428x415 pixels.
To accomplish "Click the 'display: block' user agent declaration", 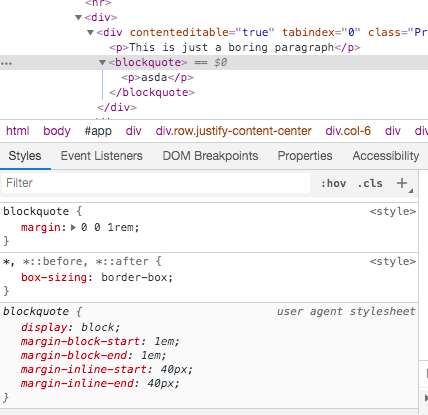I will pos(70,327).
